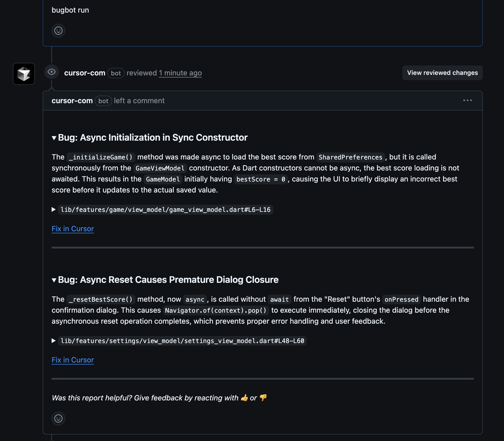Open first Fix in Cursor link

click(73, 229)
